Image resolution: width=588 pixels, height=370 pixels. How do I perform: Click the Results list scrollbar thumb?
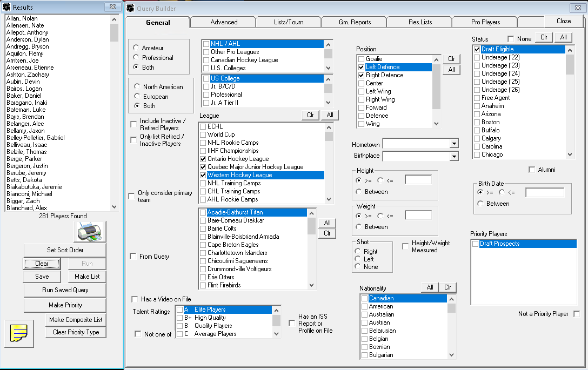tap(115, 32)
